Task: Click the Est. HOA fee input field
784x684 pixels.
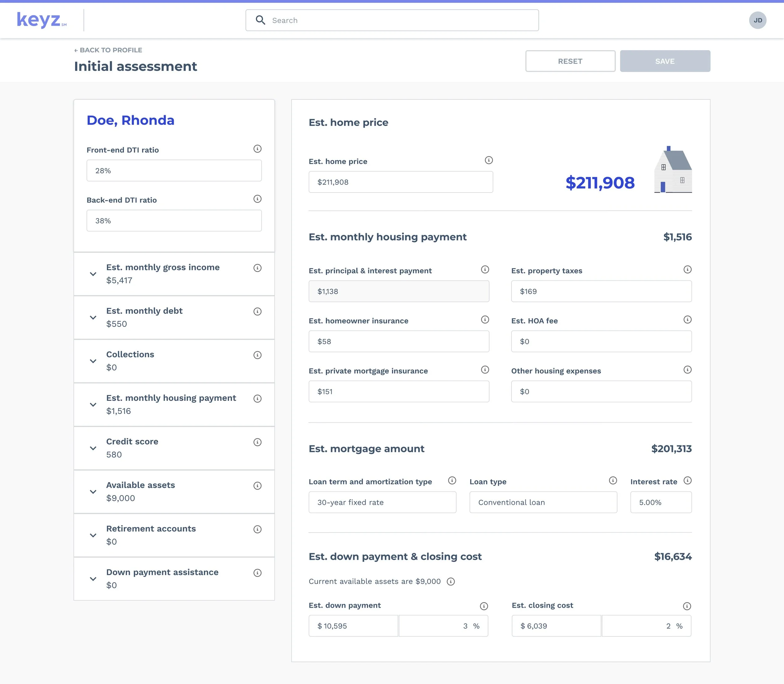Action: point(601,342)
